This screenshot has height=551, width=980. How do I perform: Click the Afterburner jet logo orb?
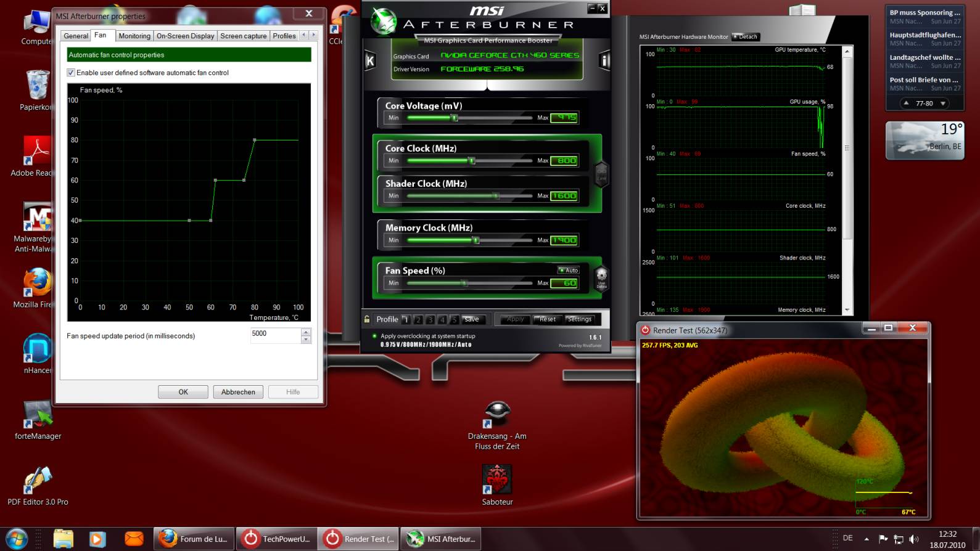[383, 22]
